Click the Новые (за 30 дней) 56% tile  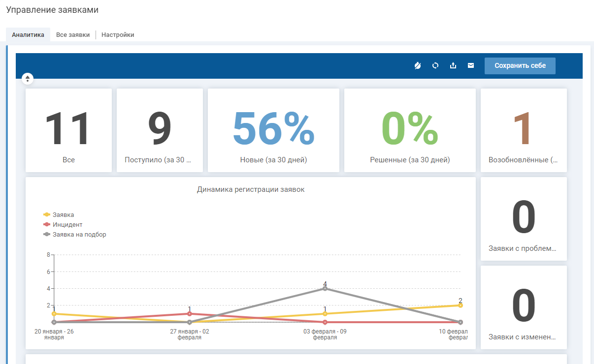[273, 130]
